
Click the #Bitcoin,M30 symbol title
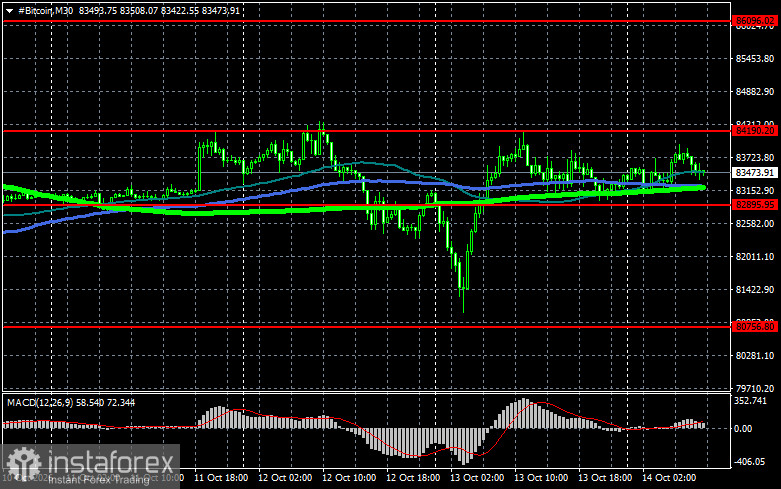point(45,10)
